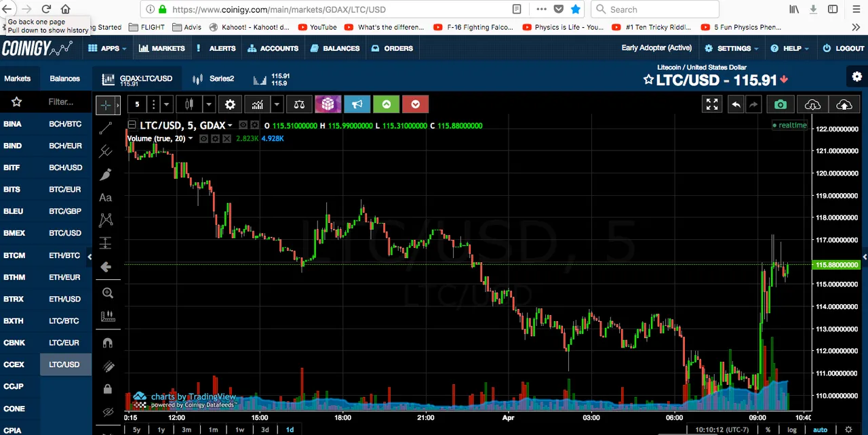The height and width of the screenshot is (435, 868).
Task: Click the back arrow drawing tool
Action: coord(106,267)
